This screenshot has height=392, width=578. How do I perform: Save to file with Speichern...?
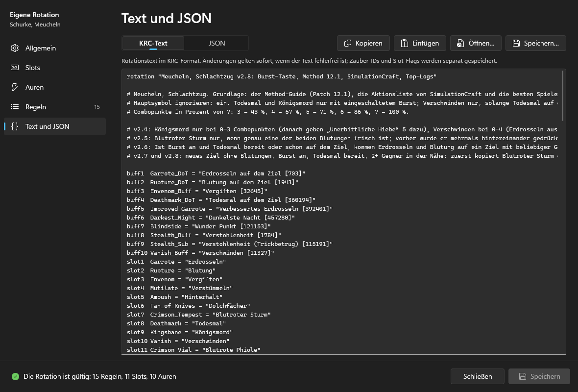pyautogui.click(x=535, y=43)
